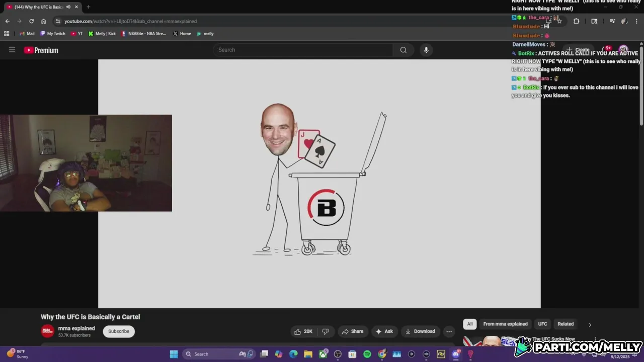Close the Why the UFC tab
This screenshot has height=362, width=644.
point(77,7)
